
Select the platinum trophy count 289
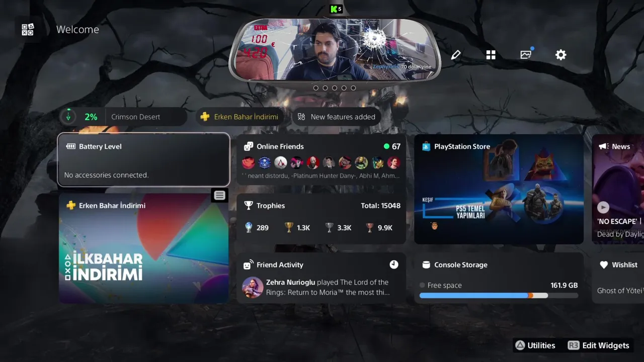click(257, 228)
